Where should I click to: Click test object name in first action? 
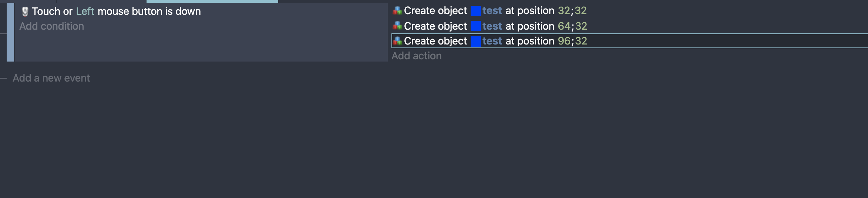(492, 11)
